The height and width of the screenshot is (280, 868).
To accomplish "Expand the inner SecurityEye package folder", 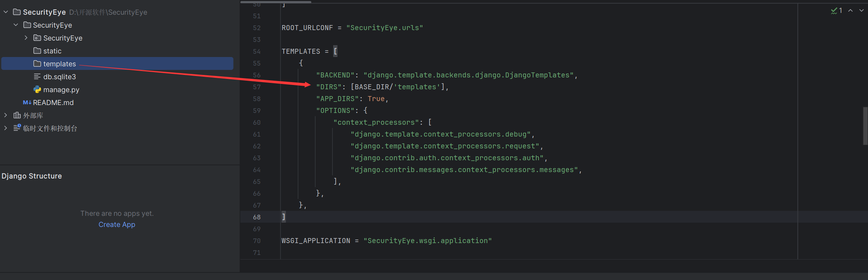I will click(26, 38).
